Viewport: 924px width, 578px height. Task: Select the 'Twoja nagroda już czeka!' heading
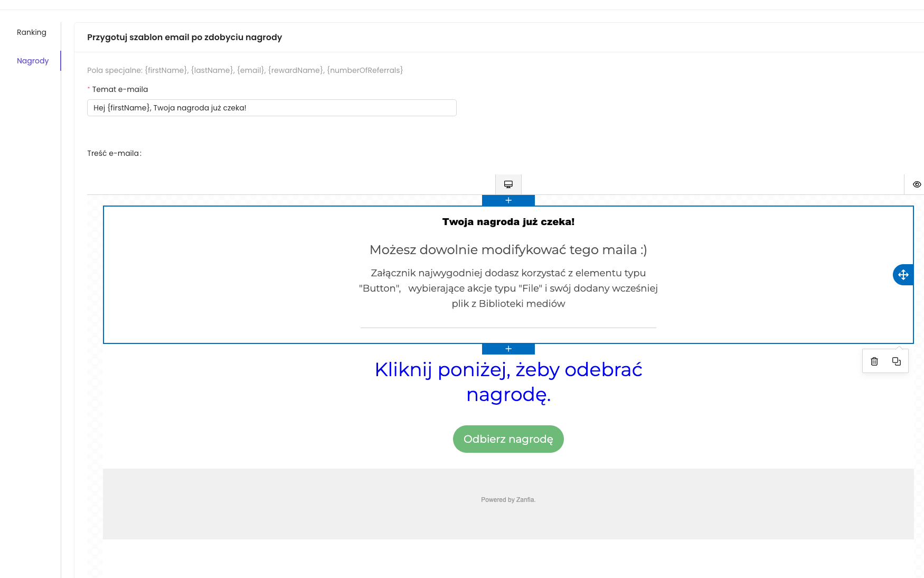508,222
